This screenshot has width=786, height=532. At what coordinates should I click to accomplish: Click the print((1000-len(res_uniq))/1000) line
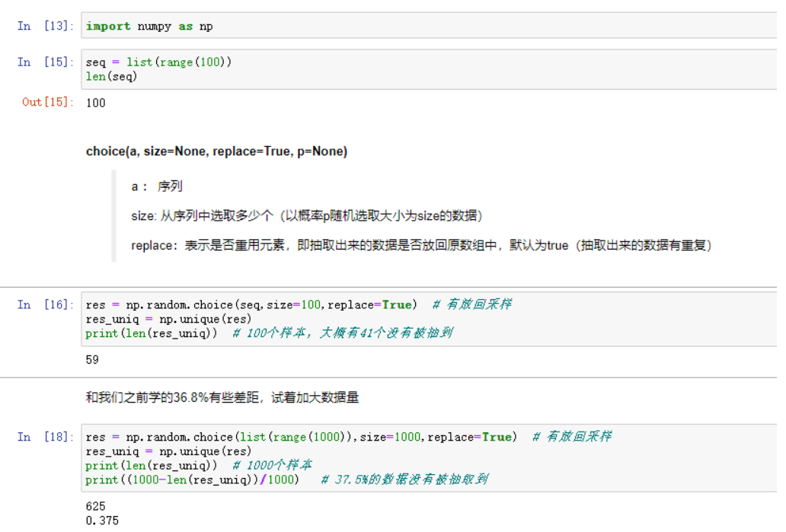coord(194,479)
